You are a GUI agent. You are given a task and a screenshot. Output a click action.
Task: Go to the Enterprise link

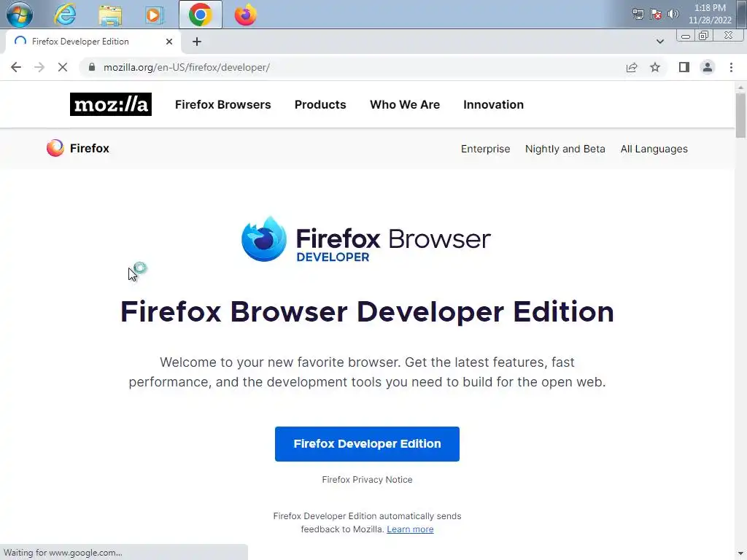tap(485, 149)
